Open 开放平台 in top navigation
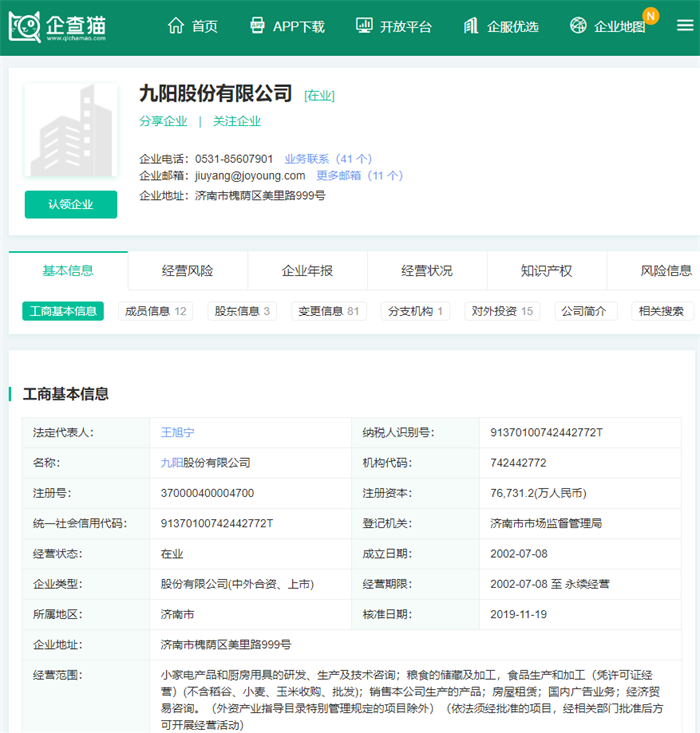Viewport: 700px width, 733px height. pos(405,27)
